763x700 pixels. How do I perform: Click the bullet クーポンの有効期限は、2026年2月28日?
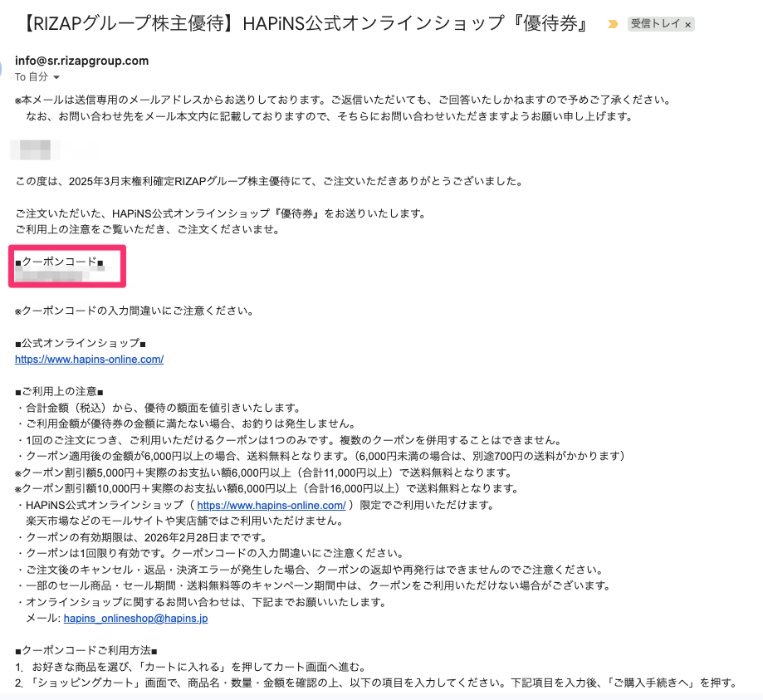click(142, 537)
